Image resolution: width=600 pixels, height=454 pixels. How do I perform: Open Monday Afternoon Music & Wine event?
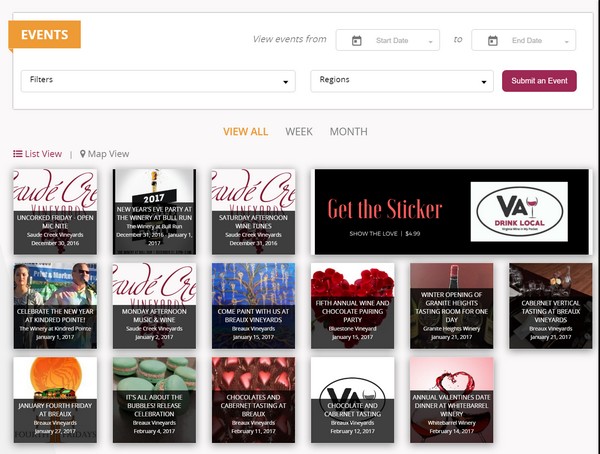pos(154,305)
